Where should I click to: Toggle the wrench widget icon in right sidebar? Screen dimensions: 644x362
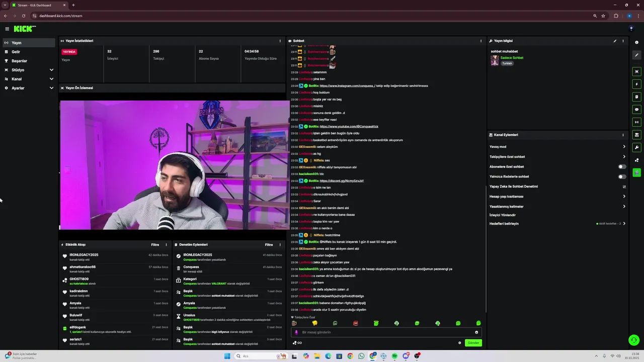[x=636, y=147]
